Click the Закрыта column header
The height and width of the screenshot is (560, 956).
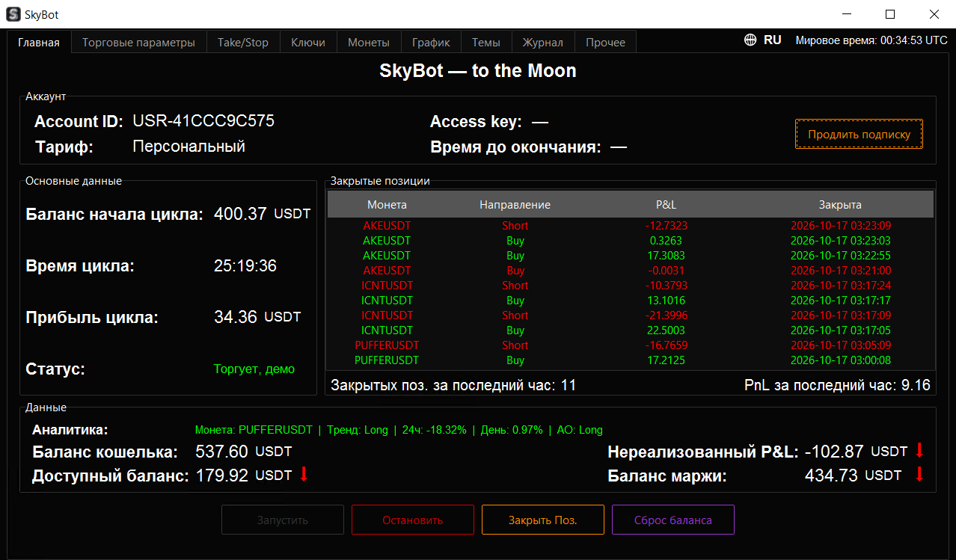point(840,205)
